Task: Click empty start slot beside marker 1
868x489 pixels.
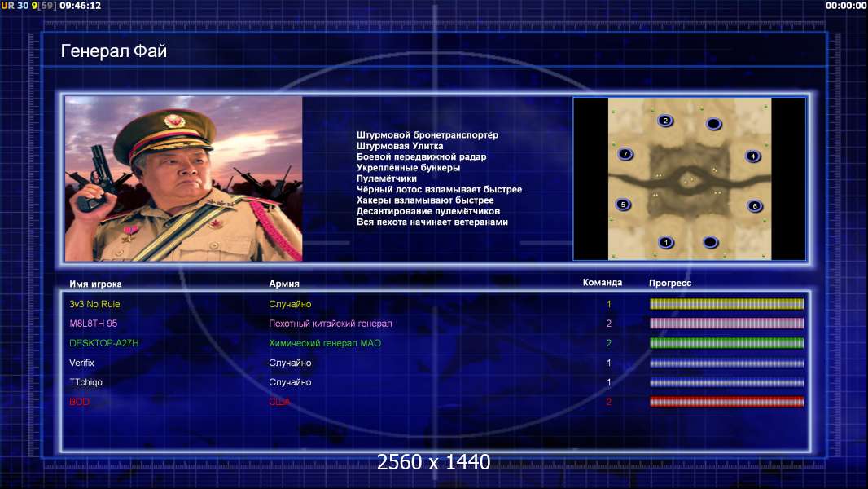Action: [x=711, y=242]
